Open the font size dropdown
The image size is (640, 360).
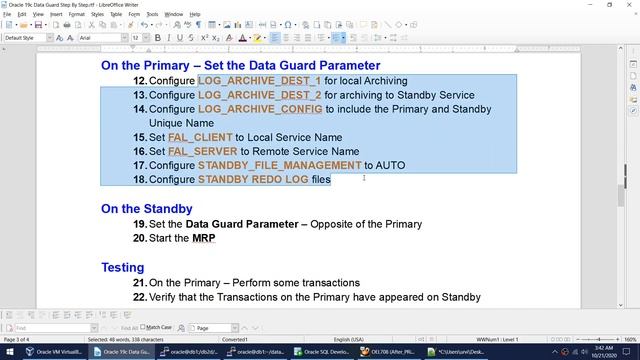(146, 38)
